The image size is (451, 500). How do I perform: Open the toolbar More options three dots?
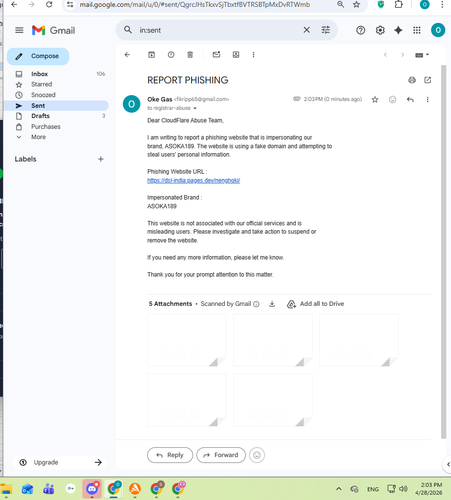(253, 55)
